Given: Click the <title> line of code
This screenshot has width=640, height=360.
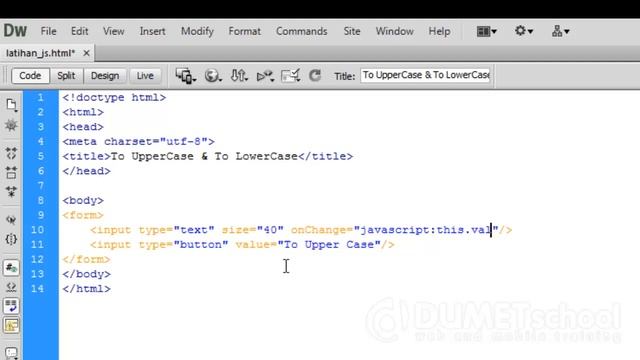Looking at the screenshot, I should 208,156.
